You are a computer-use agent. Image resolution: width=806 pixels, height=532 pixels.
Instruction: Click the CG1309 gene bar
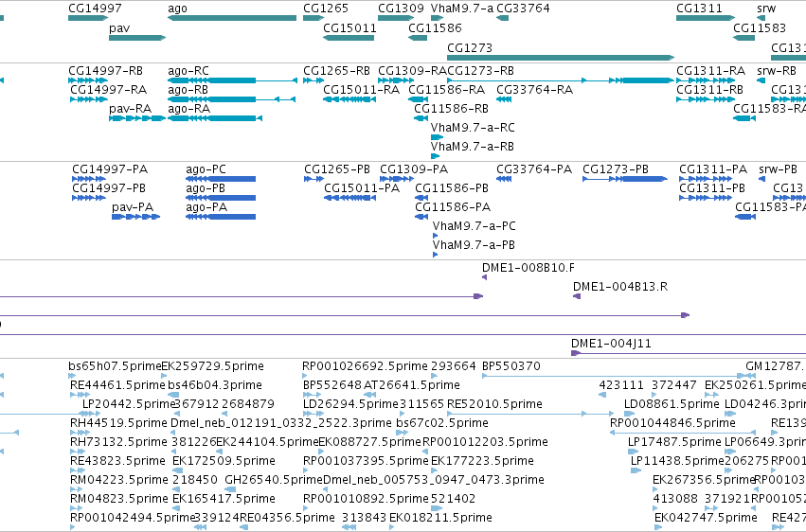pyautogui.click(x=396, y=18)
